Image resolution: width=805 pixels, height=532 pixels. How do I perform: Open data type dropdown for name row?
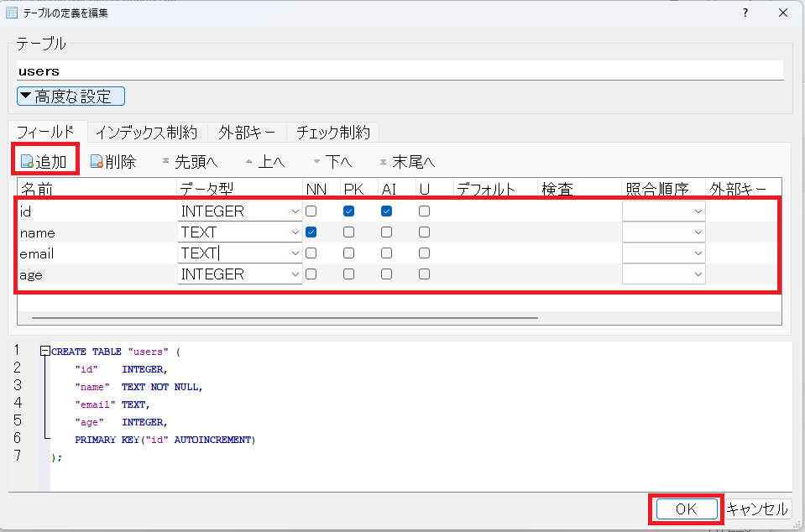point(295,232)
